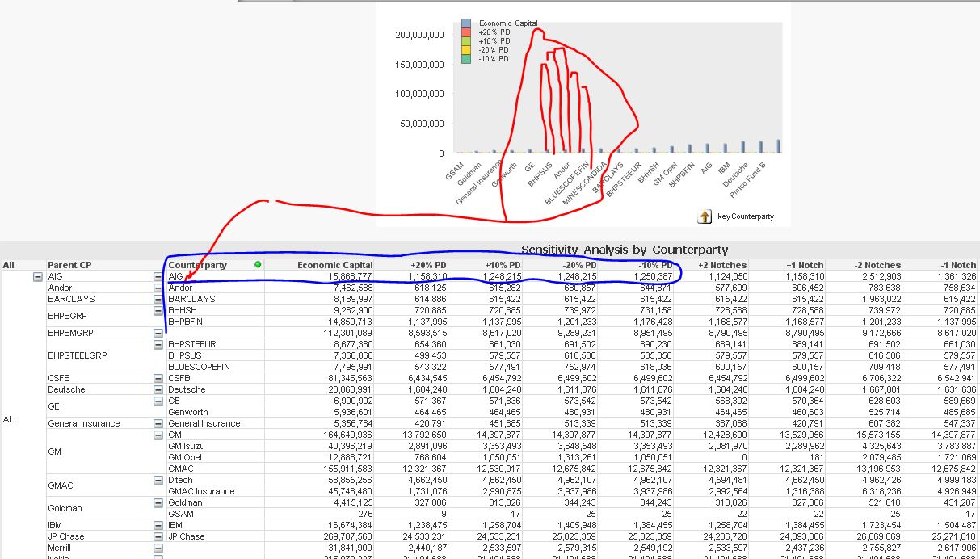Image resolution: width=980 pixels, height=559 pixels.
Task: Click the -10% PD legend color swatch
Action: tap(465, 59)
